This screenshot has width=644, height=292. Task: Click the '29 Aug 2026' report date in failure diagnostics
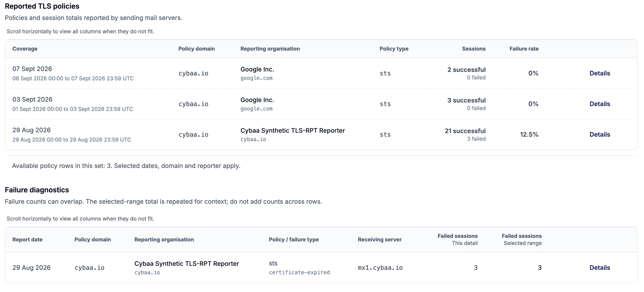pos(32,268)
